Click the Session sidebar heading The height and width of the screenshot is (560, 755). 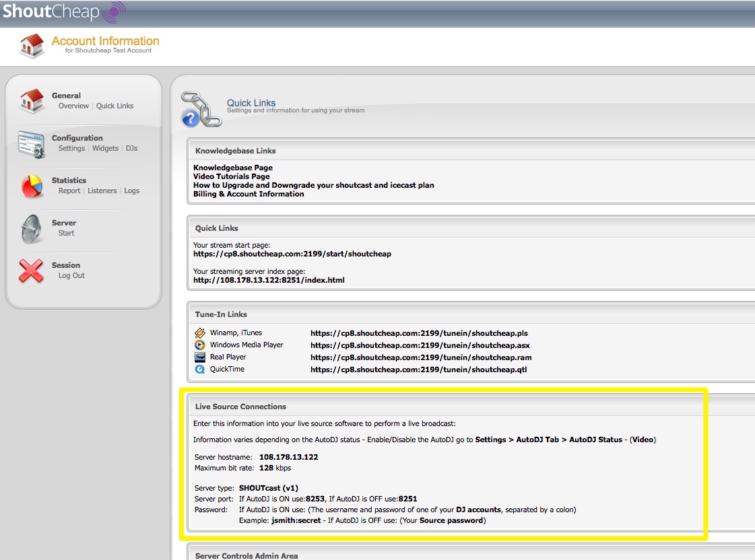pyautogui.click(x=66, y=265)
